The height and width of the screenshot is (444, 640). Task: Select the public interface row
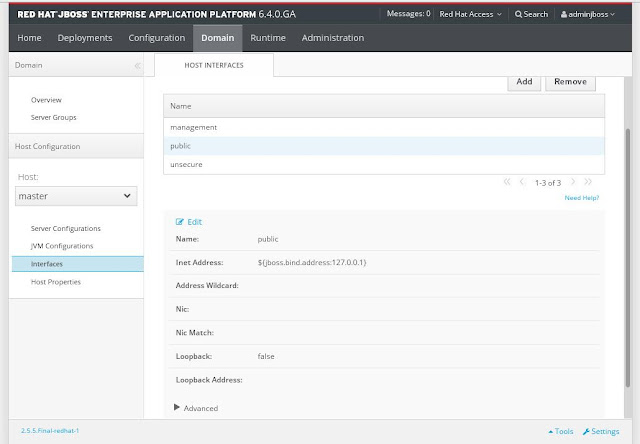click(x=384, y=146)
